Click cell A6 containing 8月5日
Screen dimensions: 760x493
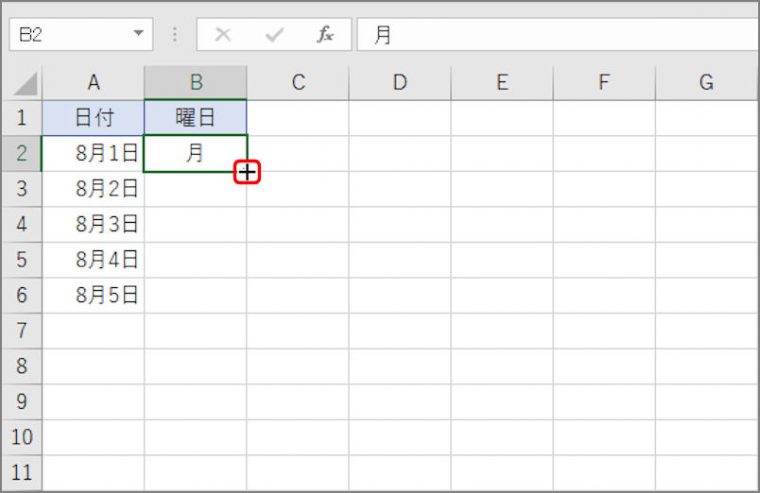(x=94, y=295)
